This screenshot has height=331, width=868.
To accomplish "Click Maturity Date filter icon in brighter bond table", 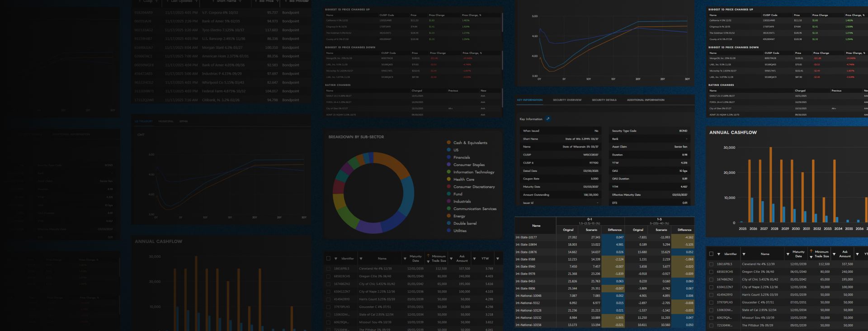I will [788, 254].
